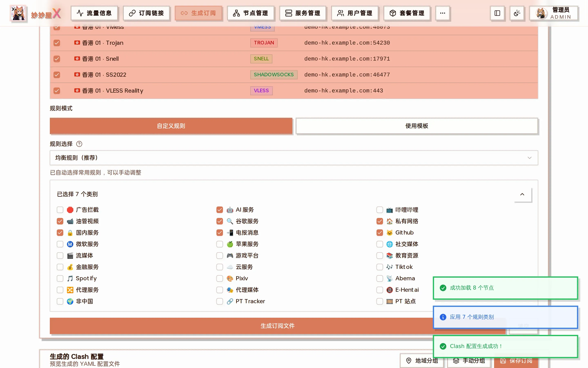Click the Spotify music note icon
The height and width of the screenshot is (368, 588).
coord(70,278)
